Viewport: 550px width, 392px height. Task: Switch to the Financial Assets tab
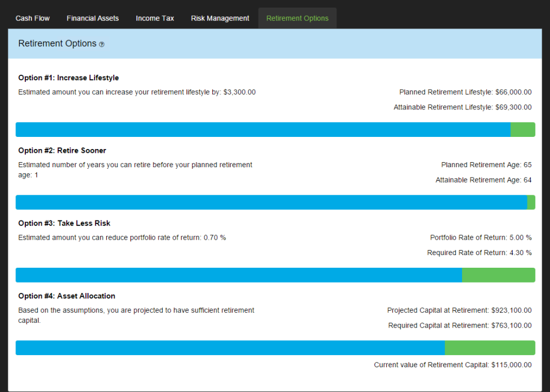[x=92, y=18]
